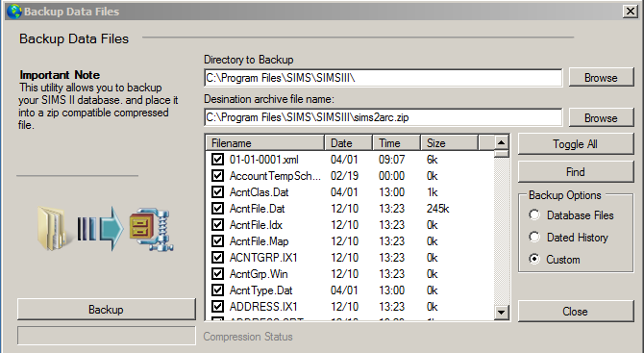
Task: Toggle the ADDRESS.IX1 checkbox
Action: pos(217,307)
